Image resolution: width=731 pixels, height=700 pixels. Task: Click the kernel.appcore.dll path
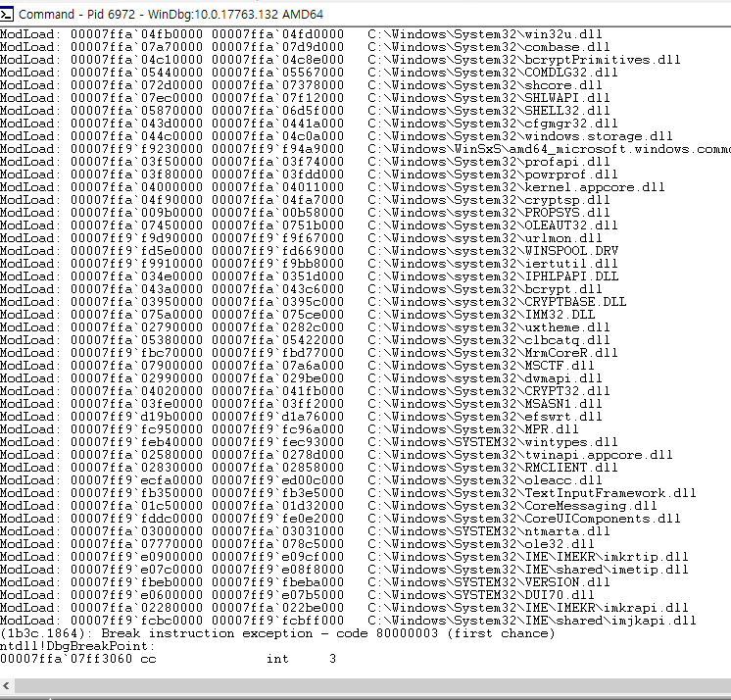coord(516,187)
